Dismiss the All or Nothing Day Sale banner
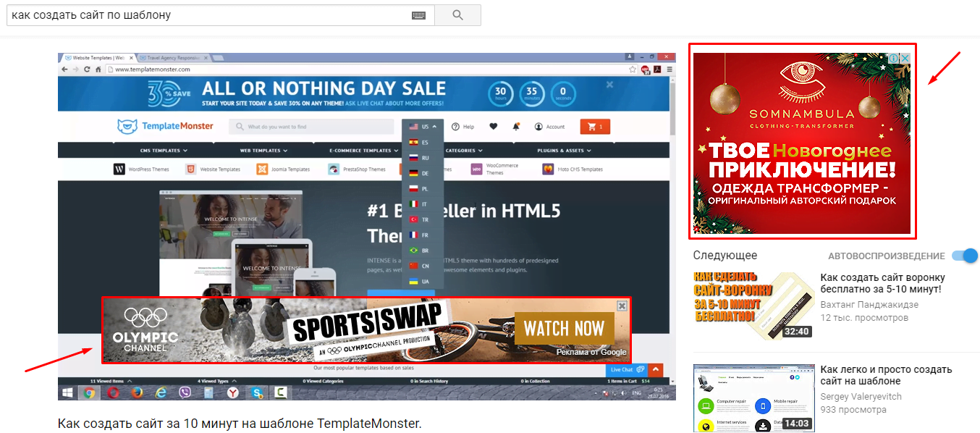Screen dimensions: 980x433 click(609, 85)
